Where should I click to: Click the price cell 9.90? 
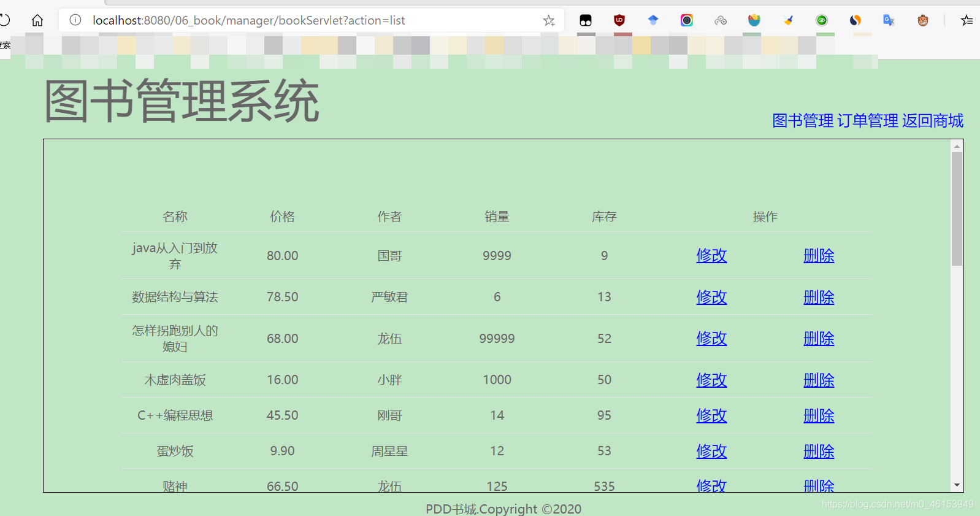283,451
